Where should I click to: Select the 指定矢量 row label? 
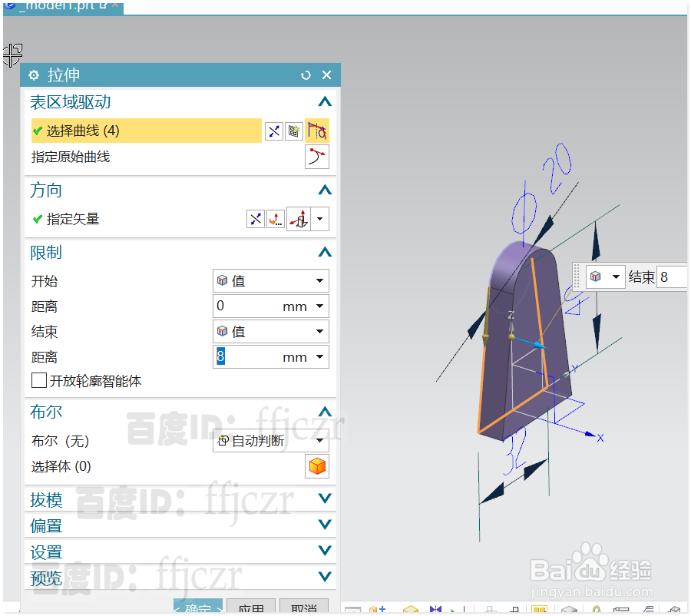(73, 219)
